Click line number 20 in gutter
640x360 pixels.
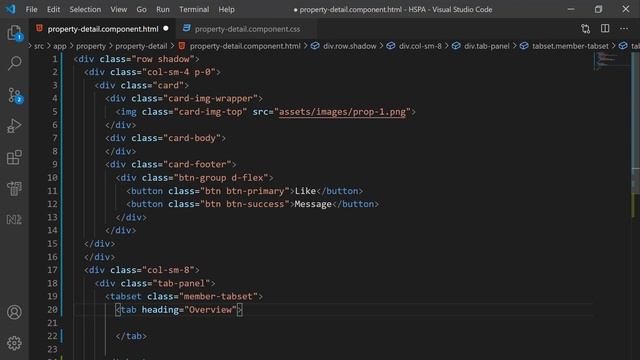click(x=52, y=309)
